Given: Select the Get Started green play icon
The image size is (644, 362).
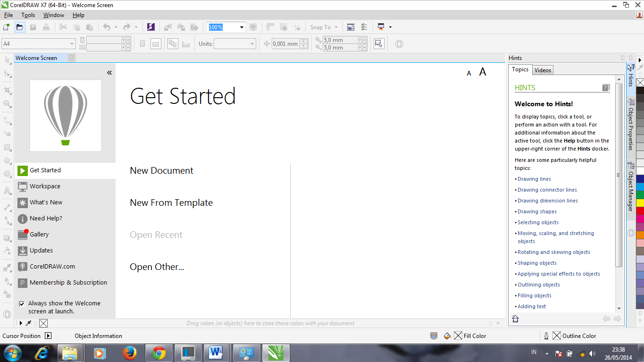Looking at the screenshot, I should click(22, 170).
